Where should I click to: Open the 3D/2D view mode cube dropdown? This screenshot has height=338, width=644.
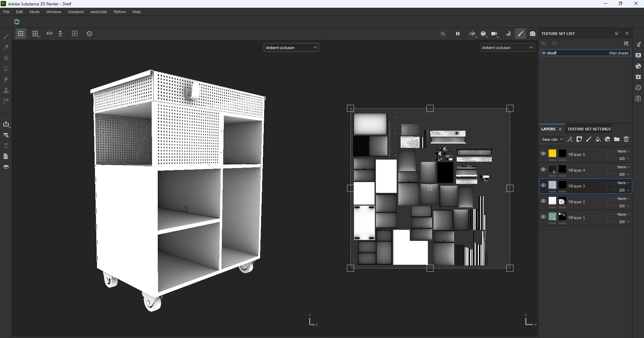pos(484,34)
